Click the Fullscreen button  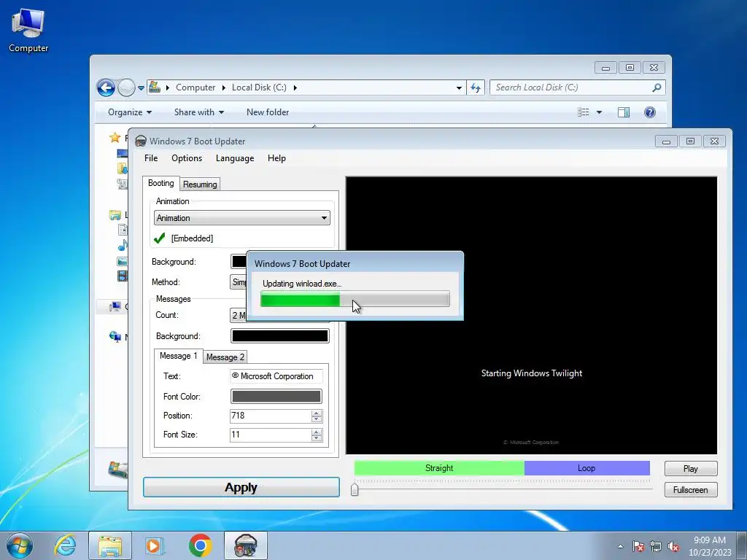[691, 490]
